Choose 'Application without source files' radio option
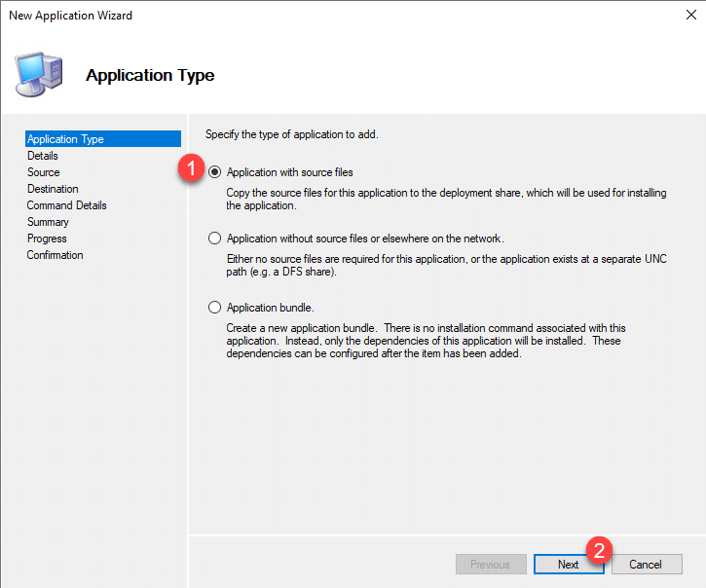The width and height of the screenshot is (706, 588). click(x=215, y=239)
